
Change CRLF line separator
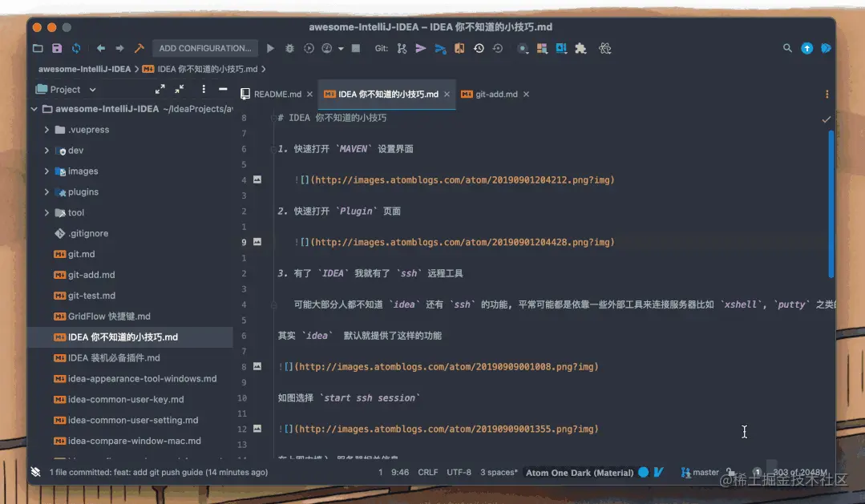click(427, 473)
